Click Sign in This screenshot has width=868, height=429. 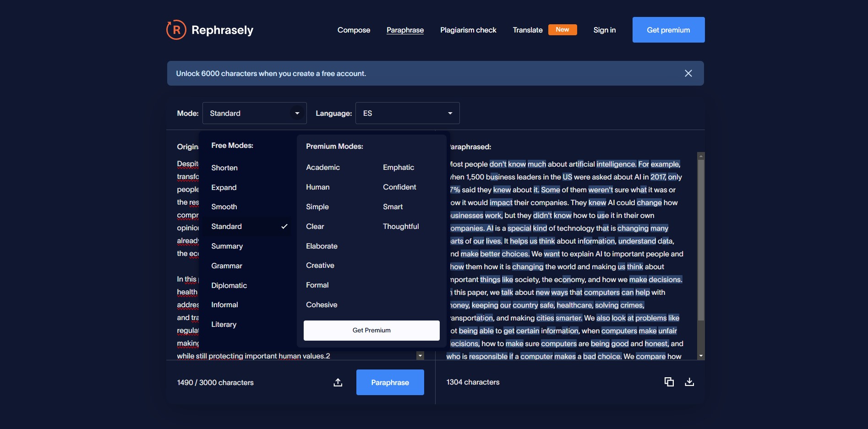click(x=605, y=30)
